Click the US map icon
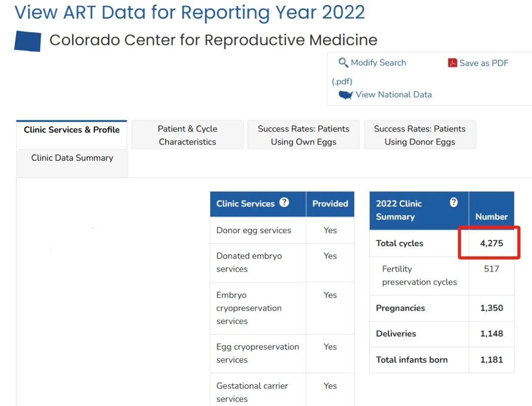The height and width of the screenshot is (406, 532). point(346,95)
